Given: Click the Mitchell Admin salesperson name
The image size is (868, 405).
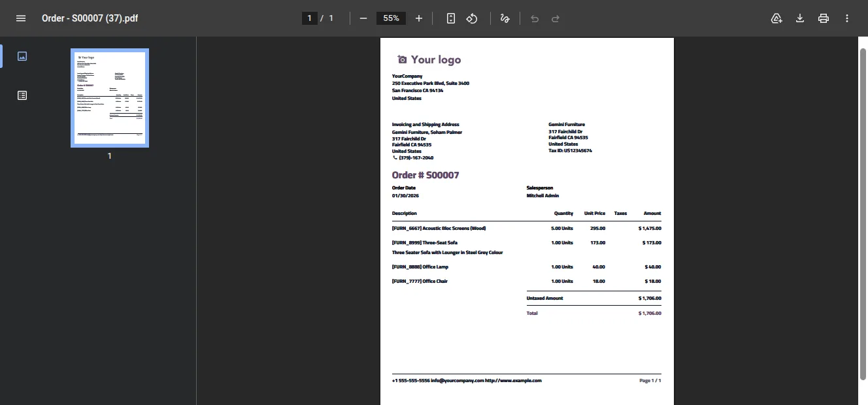Looking at the screenshot, I should (542, 196).
